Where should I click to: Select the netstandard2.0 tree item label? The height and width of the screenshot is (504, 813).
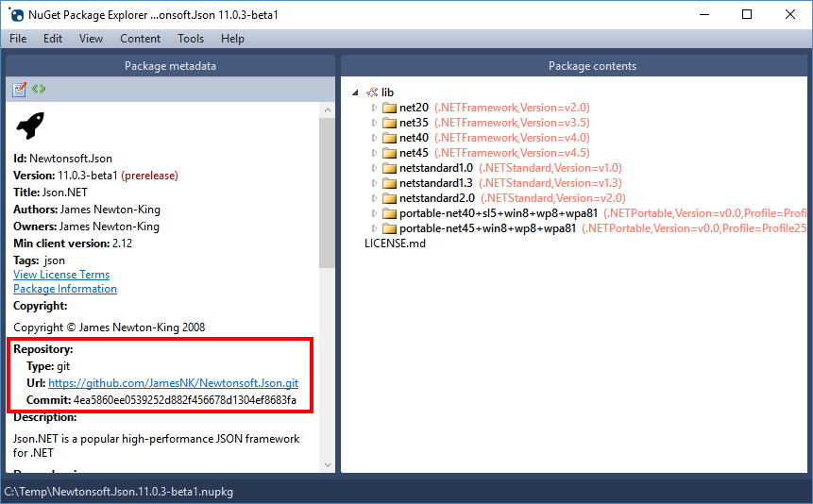437,198
